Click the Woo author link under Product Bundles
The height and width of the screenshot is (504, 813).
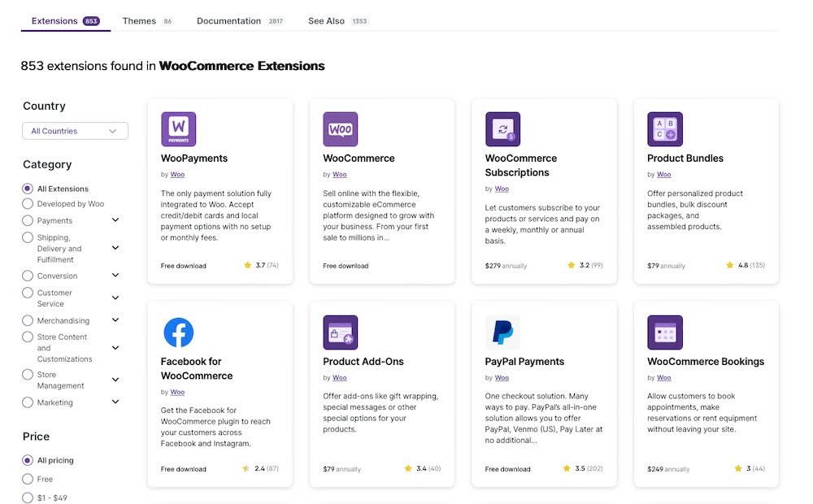663,174
